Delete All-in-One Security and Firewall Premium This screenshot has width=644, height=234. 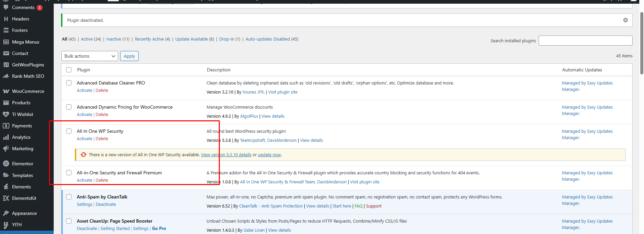[102, 180]
